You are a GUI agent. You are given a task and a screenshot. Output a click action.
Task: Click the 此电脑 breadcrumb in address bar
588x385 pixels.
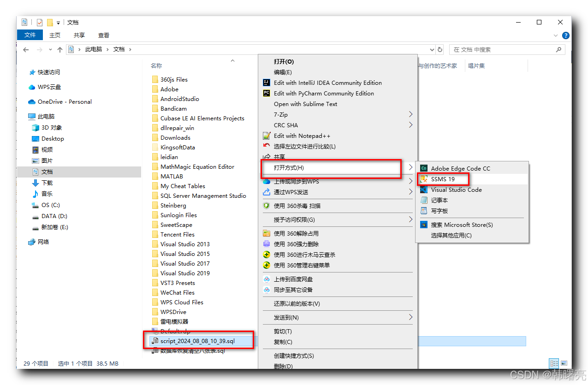(94, 49)
